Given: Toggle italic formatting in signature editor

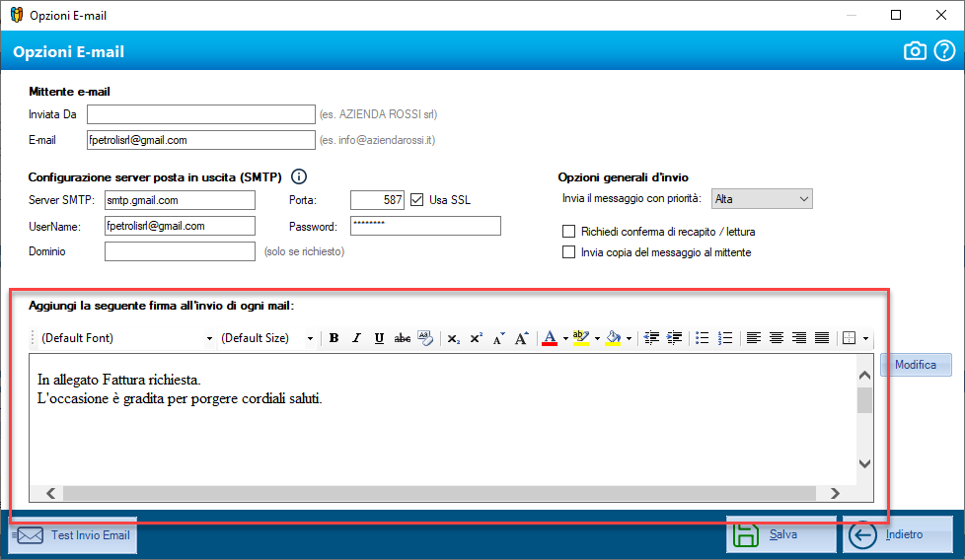Looking at the screenshot, I should coord(356,338).
